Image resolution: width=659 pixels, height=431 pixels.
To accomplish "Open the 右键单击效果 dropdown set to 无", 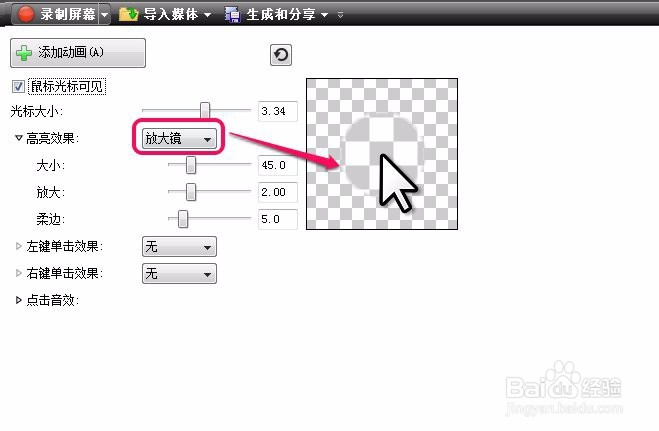I will tap(179, 273).
